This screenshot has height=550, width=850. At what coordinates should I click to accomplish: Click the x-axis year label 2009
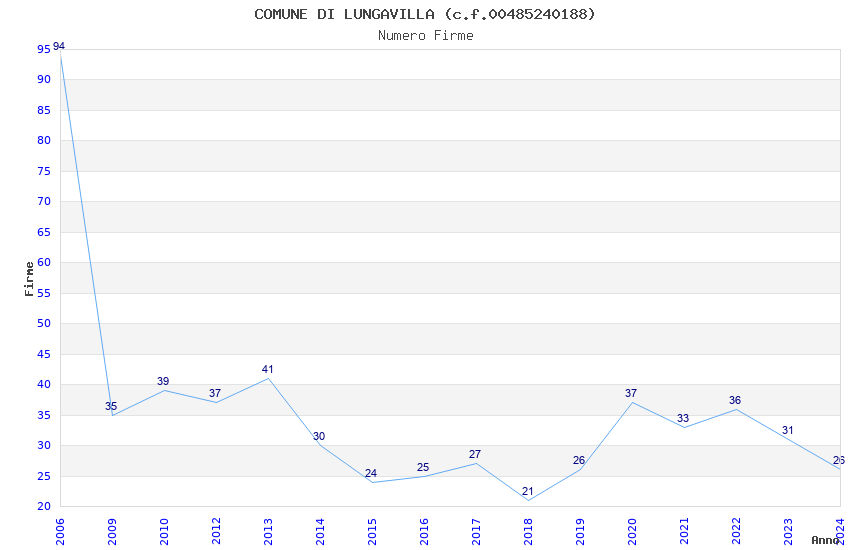coord(112,531)
